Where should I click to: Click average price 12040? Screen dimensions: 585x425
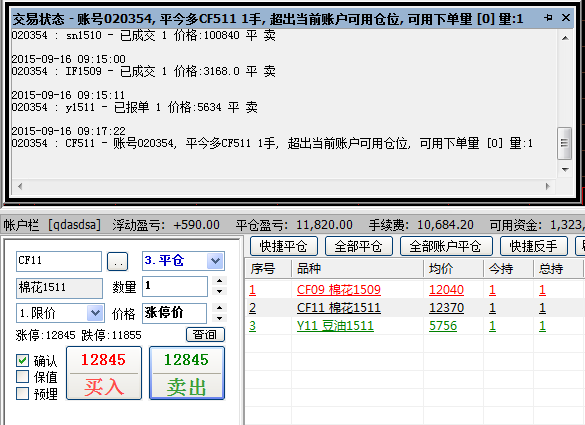(x=446, y=290)
